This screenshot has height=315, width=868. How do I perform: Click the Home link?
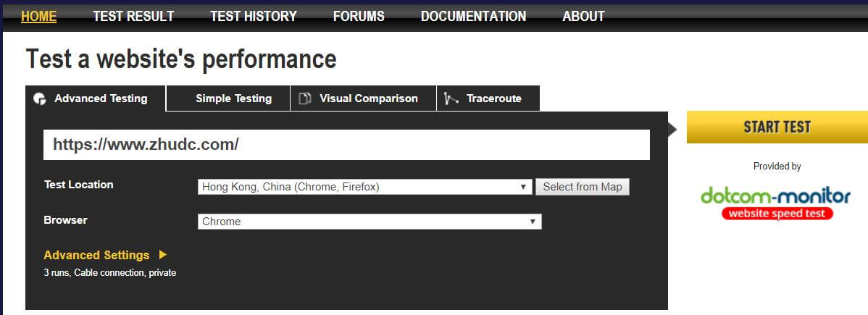(x=38, y=16)
